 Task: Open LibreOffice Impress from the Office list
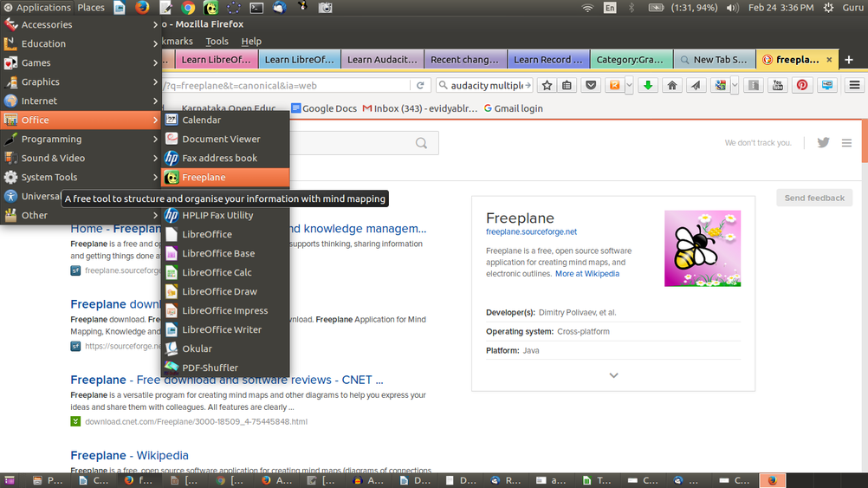[224, 311]
